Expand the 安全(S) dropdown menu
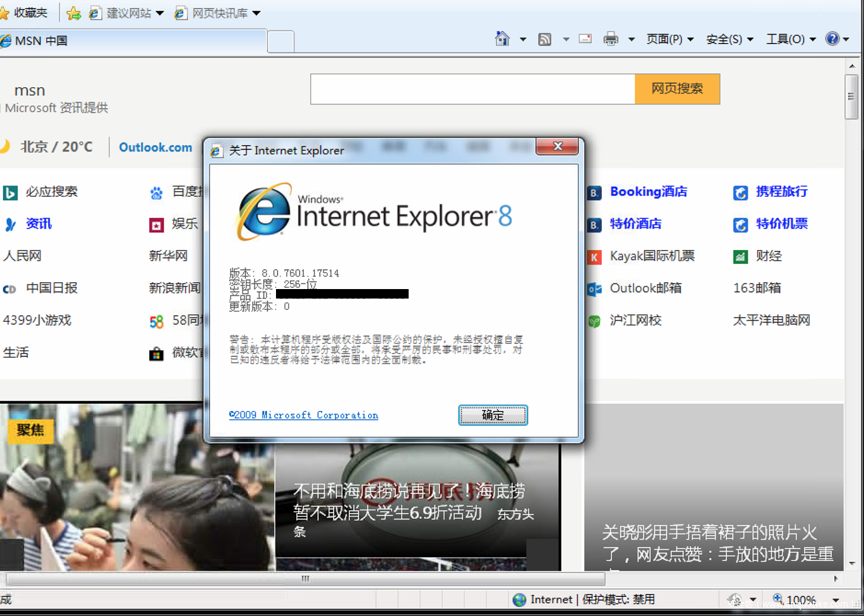864x616 pixels. [x=729, y=39]
